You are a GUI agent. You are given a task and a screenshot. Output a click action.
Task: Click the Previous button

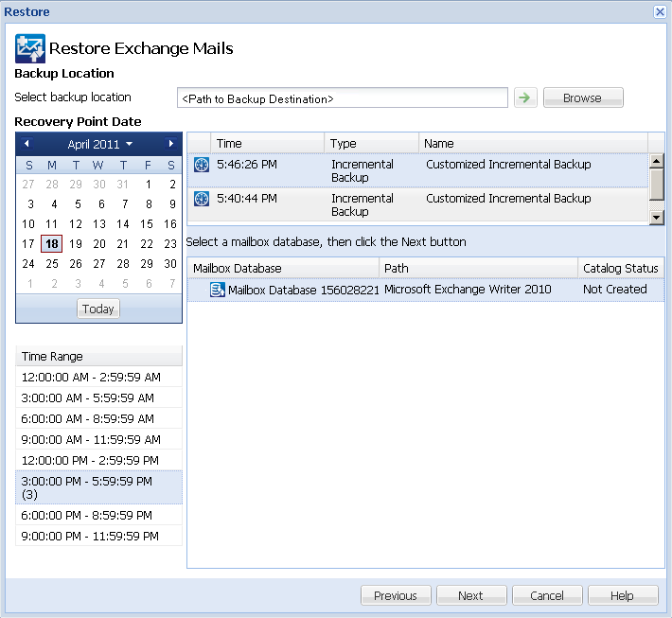pos(396,595)
